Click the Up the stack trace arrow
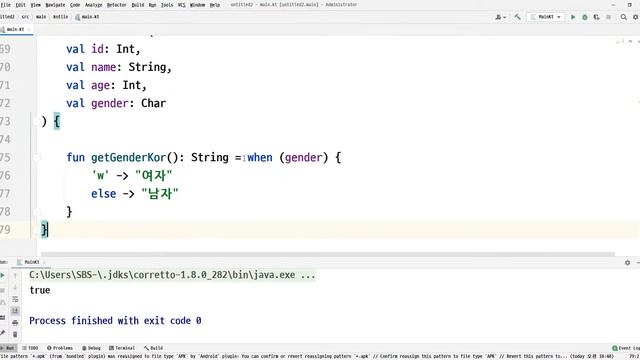 click(x=15, y=276)
